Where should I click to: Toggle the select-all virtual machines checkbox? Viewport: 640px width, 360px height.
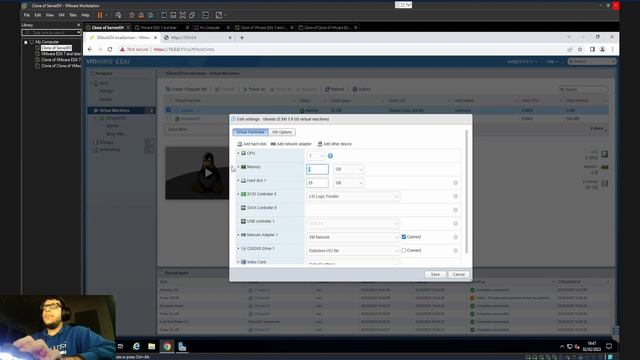(169, 100)
